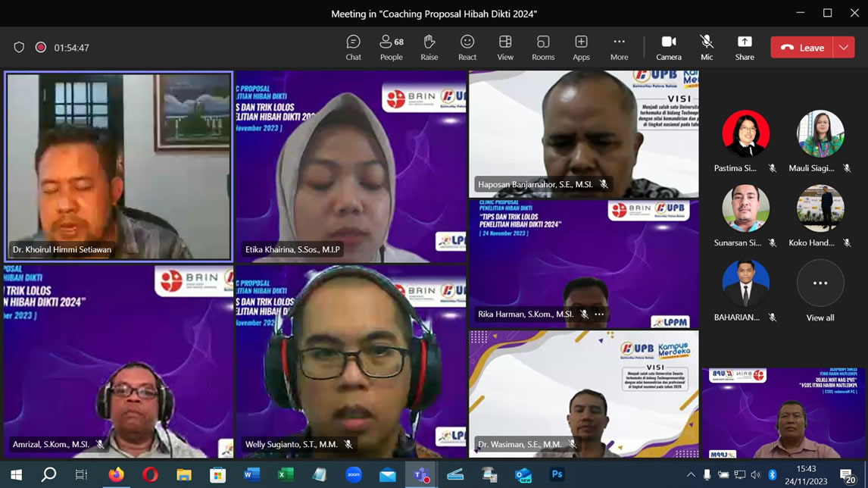Screen dimensions: 868x488
Task: Open options next to Rika Harman's name
Action: pyautogui.click(x=600, y=314)
